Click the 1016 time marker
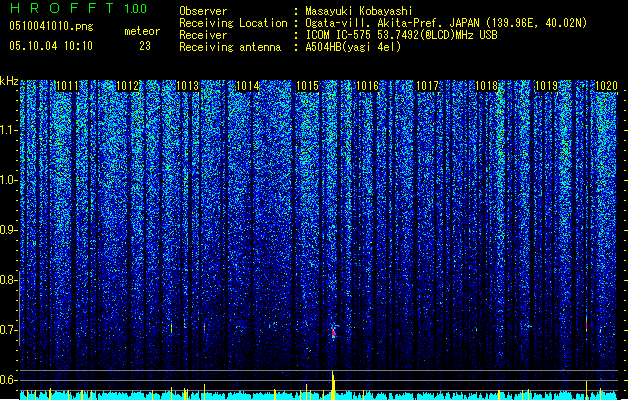Screen dimensions: 629x400 pos(367,86)
